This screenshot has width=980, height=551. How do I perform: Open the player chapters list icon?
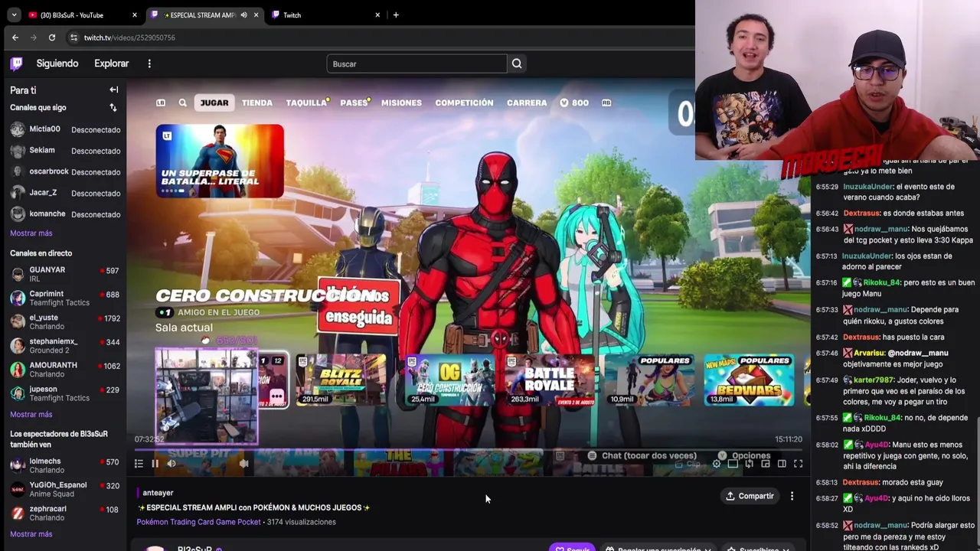coord(139,463)
